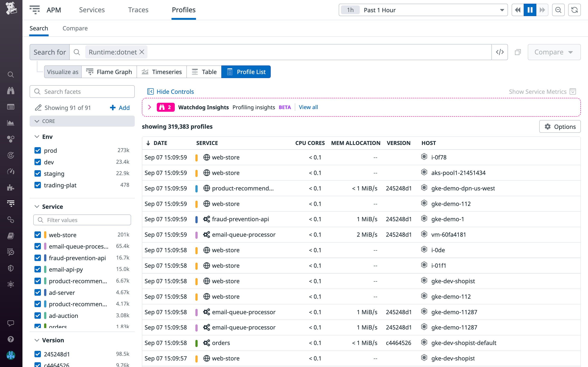Disable the web-store service filter checkbox
588x367 pixels.
tap(38, 235)
